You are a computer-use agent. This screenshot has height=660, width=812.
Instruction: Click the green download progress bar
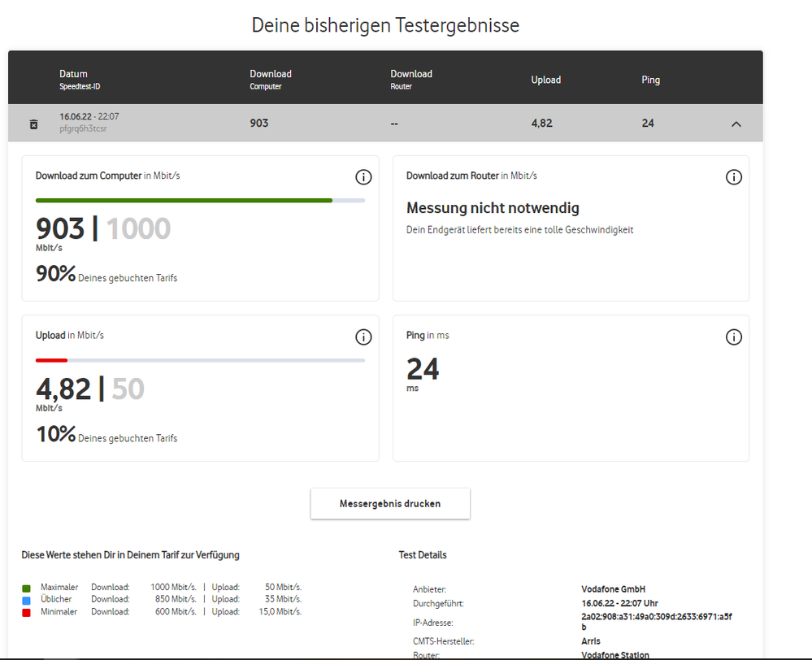184,200
